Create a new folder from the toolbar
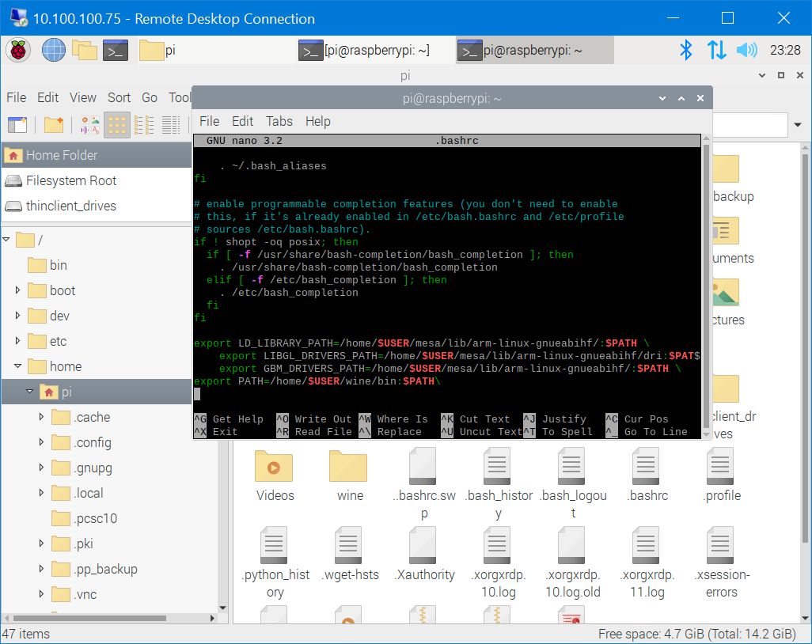Screen dimensions: 812x644 [x=53, y=124]
